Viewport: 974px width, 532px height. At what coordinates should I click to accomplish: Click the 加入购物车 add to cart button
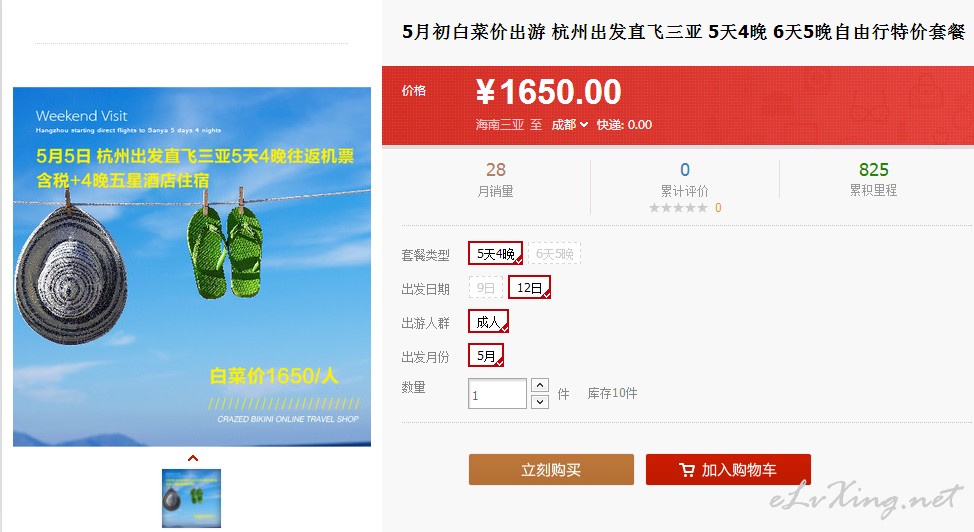pyautogui.click(x=728, y=470)
